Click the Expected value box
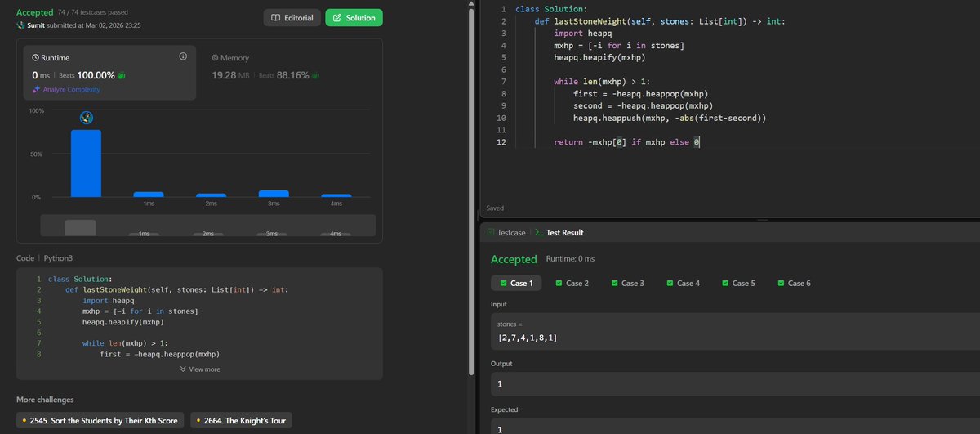The image size is (980, 434). click(x=735, y=427)
